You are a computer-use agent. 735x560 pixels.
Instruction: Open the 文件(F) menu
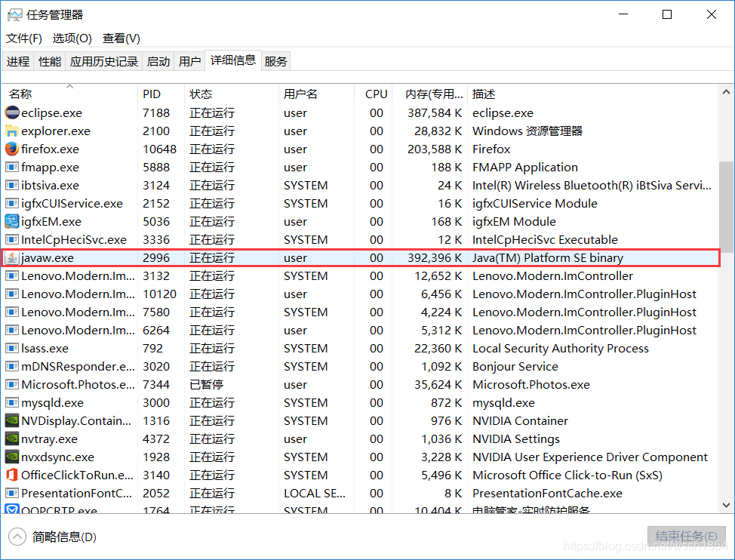23,38
